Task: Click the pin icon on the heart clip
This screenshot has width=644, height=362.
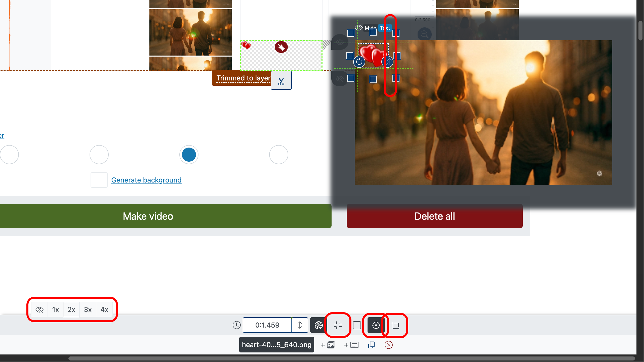Action: (281, 47)
